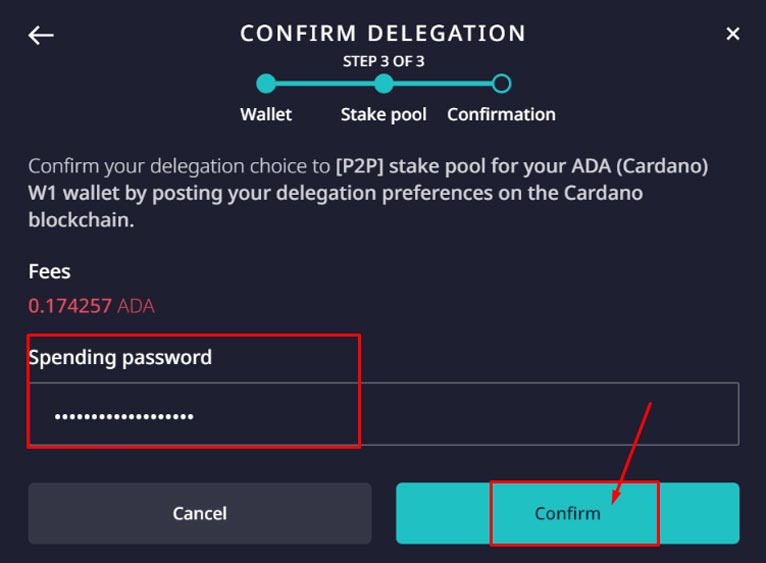
Task: Click the CONFIRM DELEGATION title
Action: [383, 33]
